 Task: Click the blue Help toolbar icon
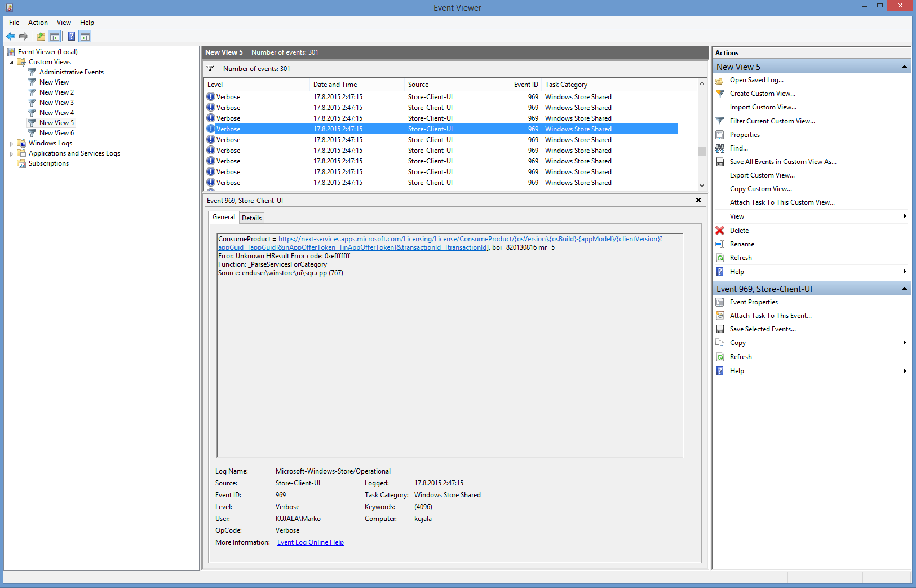point(71,37)
